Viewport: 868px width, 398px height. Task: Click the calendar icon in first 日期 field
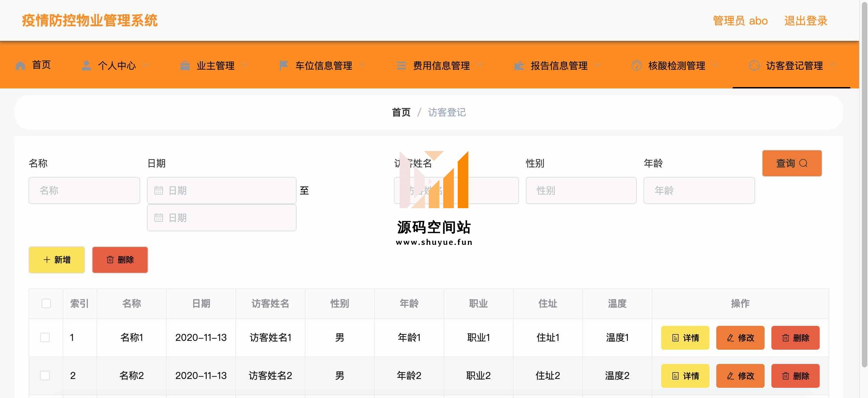[158, 190]
